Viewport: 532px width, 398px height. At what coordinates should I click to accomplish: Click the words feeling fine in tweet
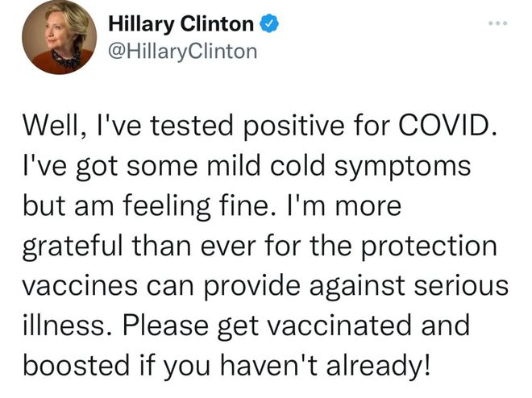click(196, 206)
